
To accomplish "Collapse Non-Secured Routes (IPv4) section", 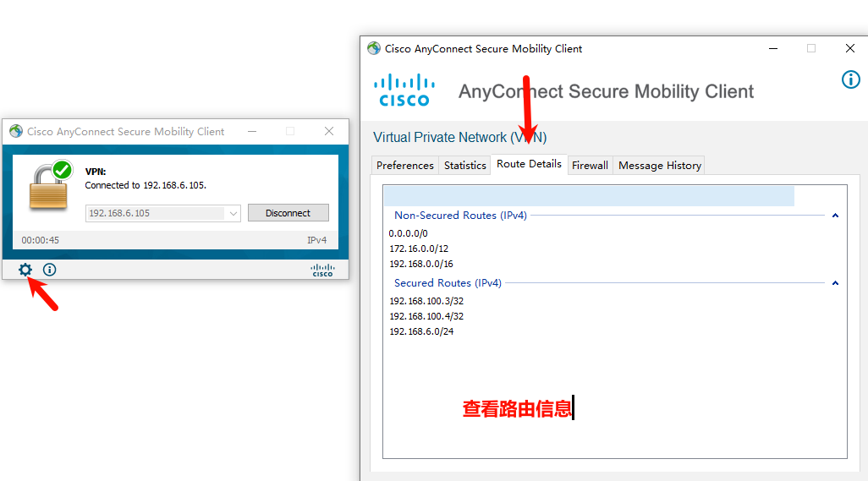I will [835, 216].
